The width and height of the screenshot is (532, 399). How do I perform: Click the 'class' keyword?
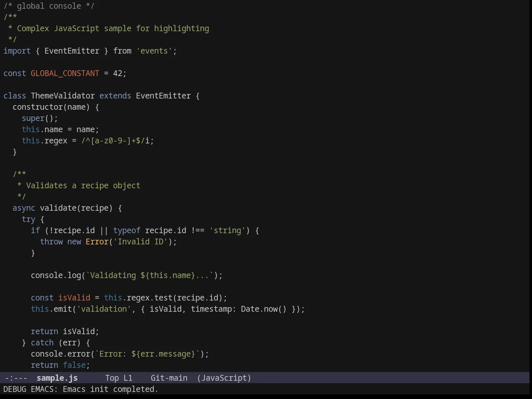click(x=15, y=96)
